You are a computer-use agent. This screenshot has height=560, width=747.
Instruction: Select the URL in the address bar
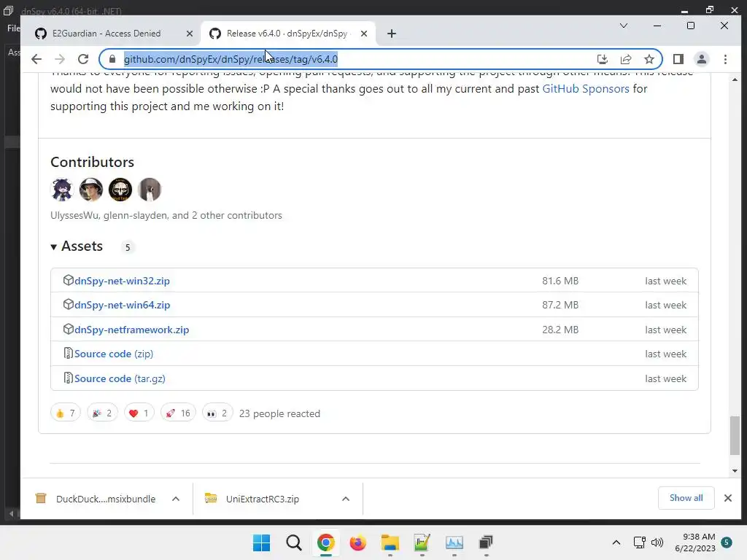click(x=231, y=59)
